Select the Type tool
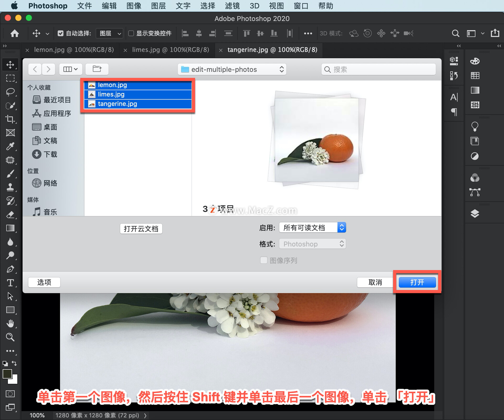504x420 pixels. pyautogui.click(x=10, y=283)
